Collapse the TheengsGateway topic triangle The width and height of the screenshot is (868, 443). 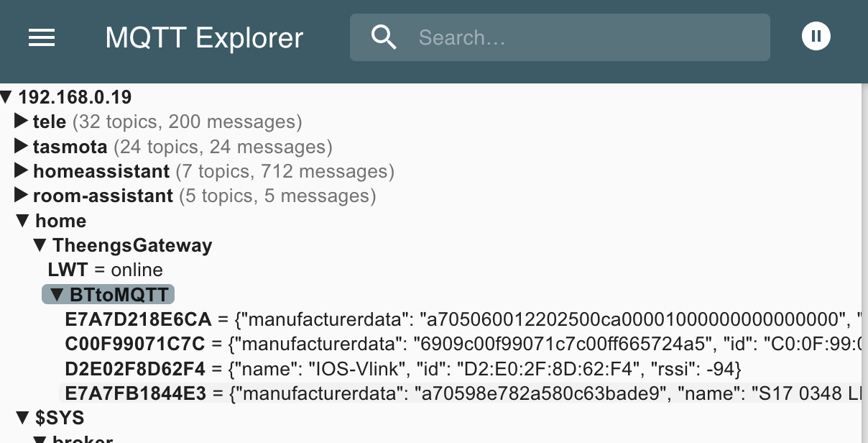pos(41,246)
